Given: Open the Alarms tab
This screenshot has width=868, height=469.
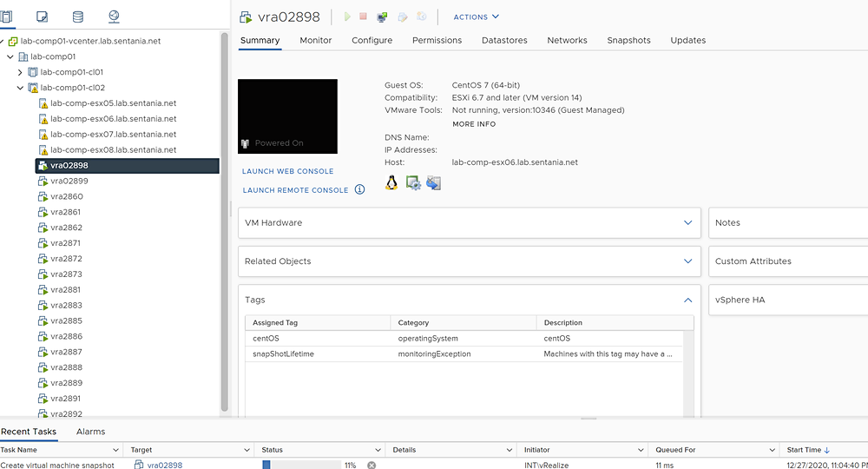Looking at the screenshot, I should pyautogui.click(x=91, y=432).
